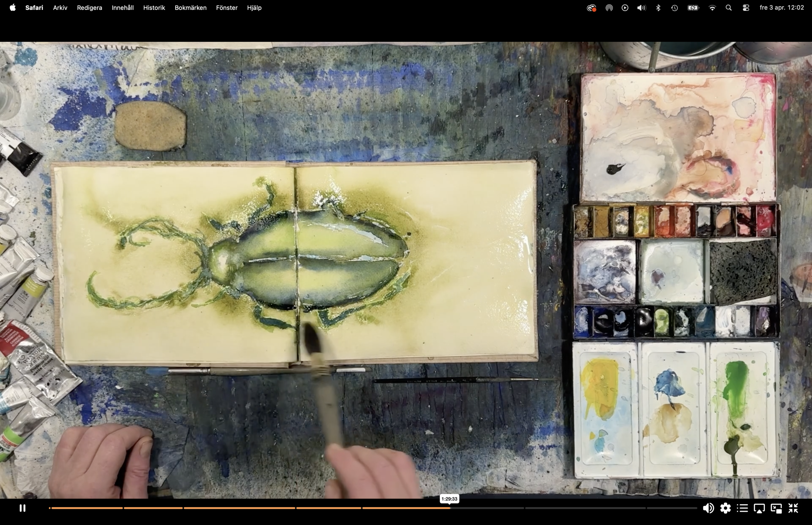Open Control Center in menu bar
Image resolution: width=812 pixels, height=525 pixels.
tap(746, 8)
